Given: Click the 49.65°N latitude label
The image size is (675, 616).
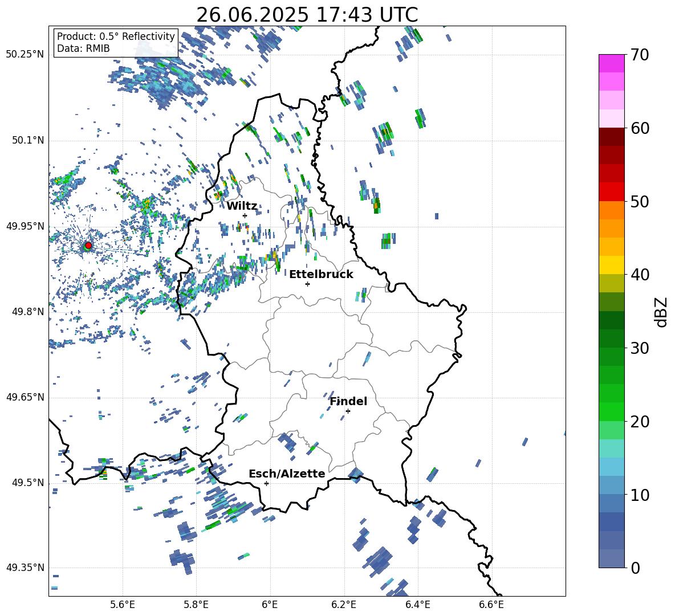Looking at the screenshot, I should (x=25, y=397).
